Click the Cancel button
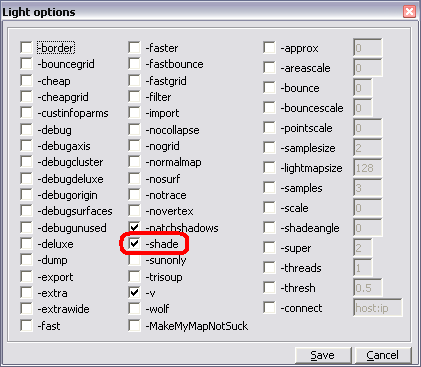Viewport: 421px width, 367px height. (383, 355)
